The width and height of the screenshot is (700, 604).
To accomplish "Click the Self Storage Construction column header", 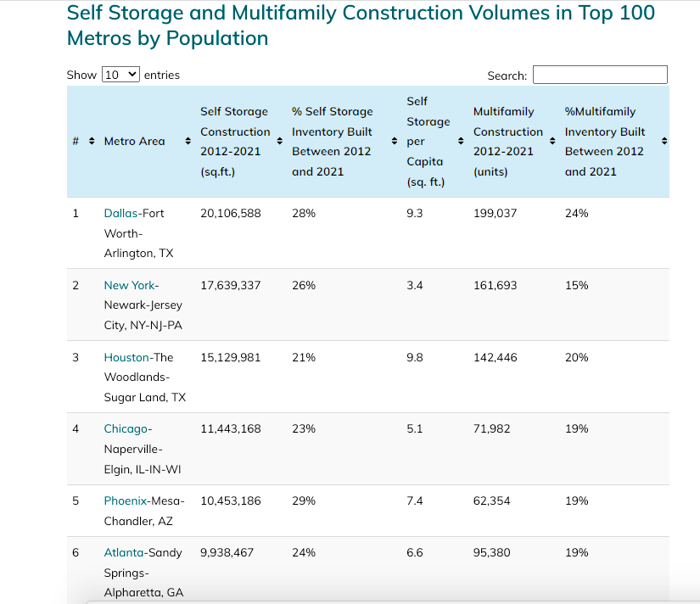I will pos(234,141).
